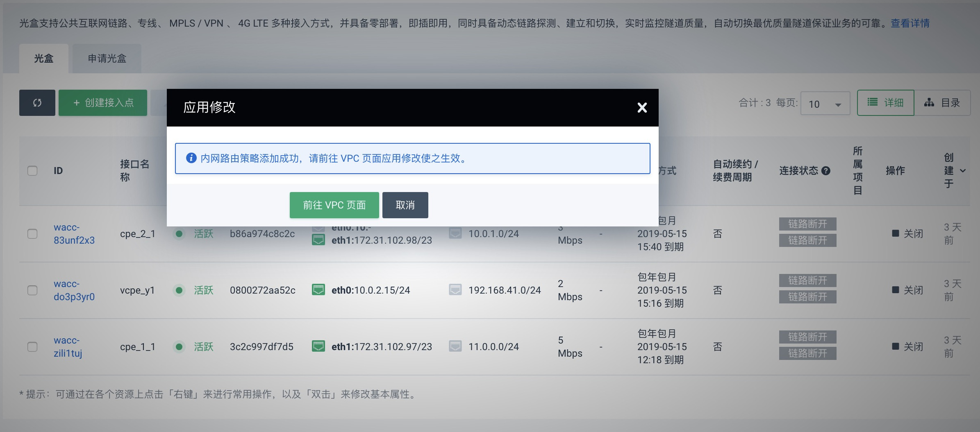Click the cpe_1_1 interface name
The width and height of the screenshot is (980, 432).
[138, 347]
